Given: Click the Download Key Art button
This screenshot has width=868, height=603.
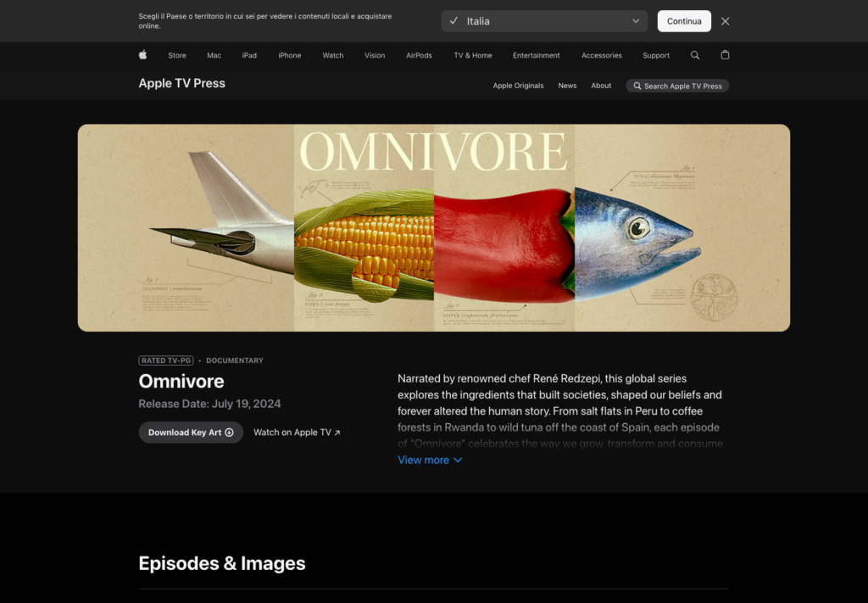Looking at the screenshot, I should (x=191, y=433).
